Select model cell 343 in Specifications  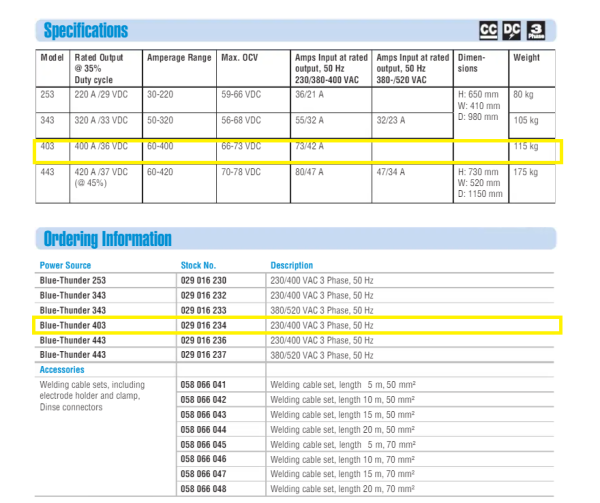pyautogui.click(x=47, y=120)
